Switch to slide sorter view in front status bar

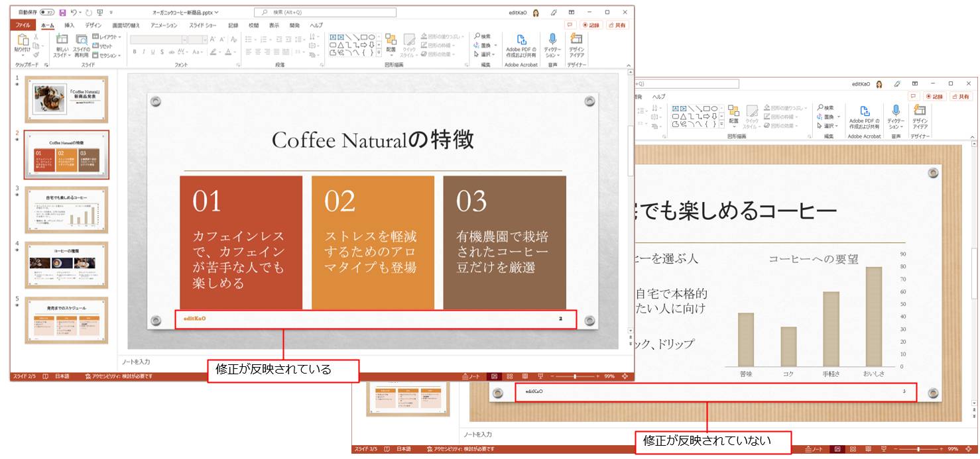[510, 376]
